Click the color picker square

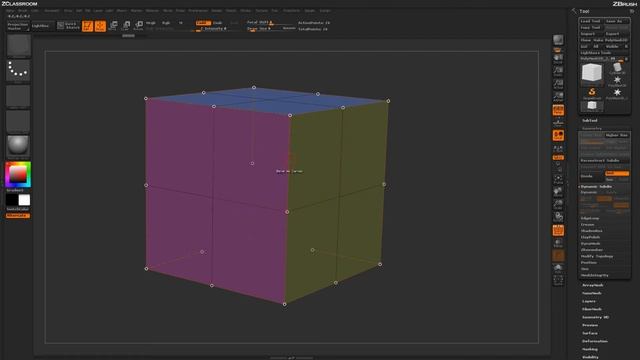[18, 175]
